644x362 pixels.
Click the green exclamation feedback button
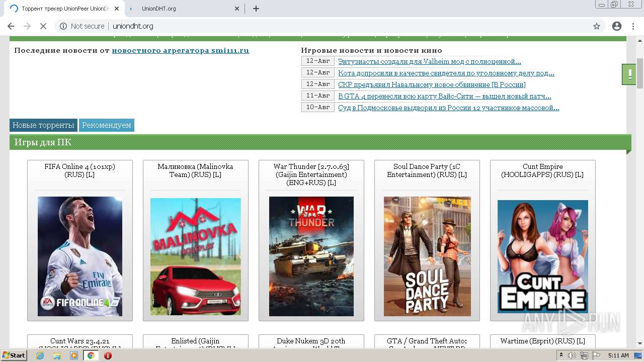click(629, 74)
